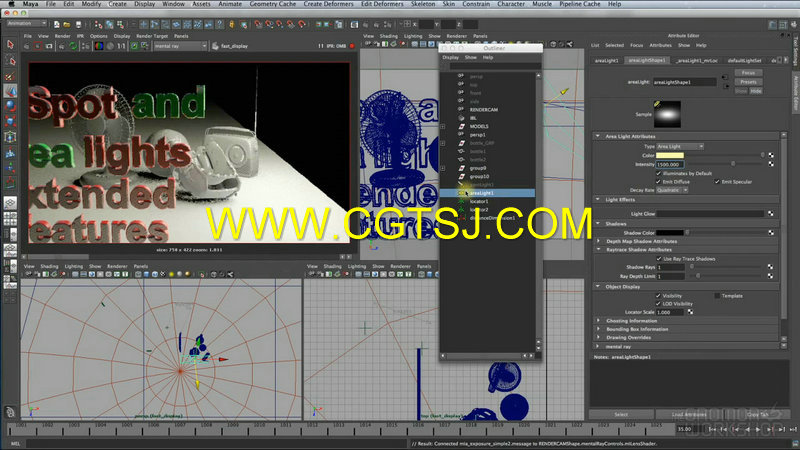Click the green Refresh IPR icon in Render View
Screen dimensions: 800x450
[72, 46]
